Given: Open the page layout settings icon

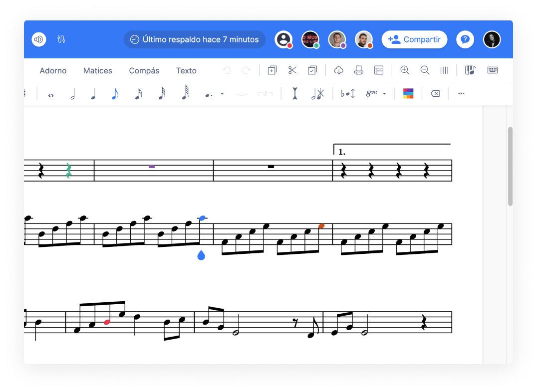Looking at the screenshot, I should tap(379, 70).
